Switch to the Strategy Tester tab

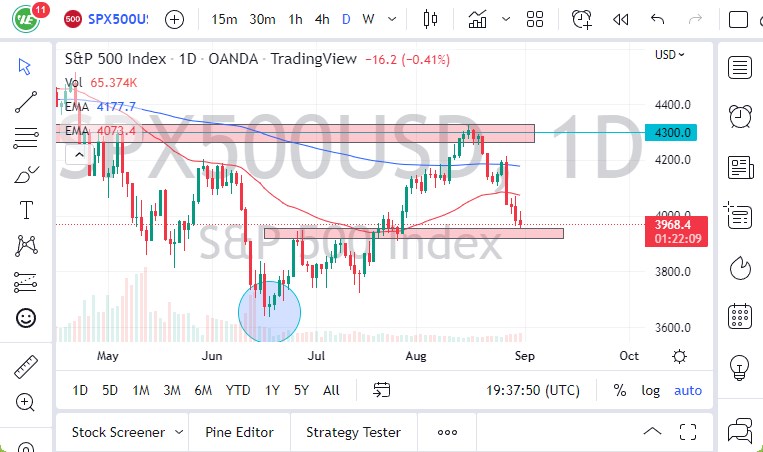pos(353,432)
